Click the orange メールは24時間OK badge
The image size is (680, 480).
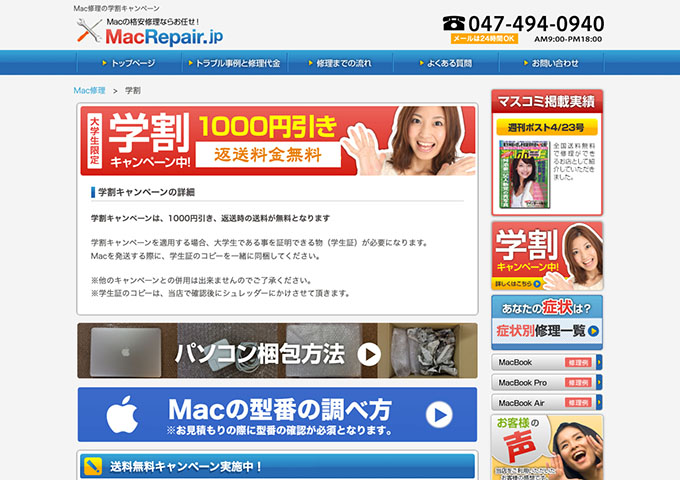[x=484, y=39]
